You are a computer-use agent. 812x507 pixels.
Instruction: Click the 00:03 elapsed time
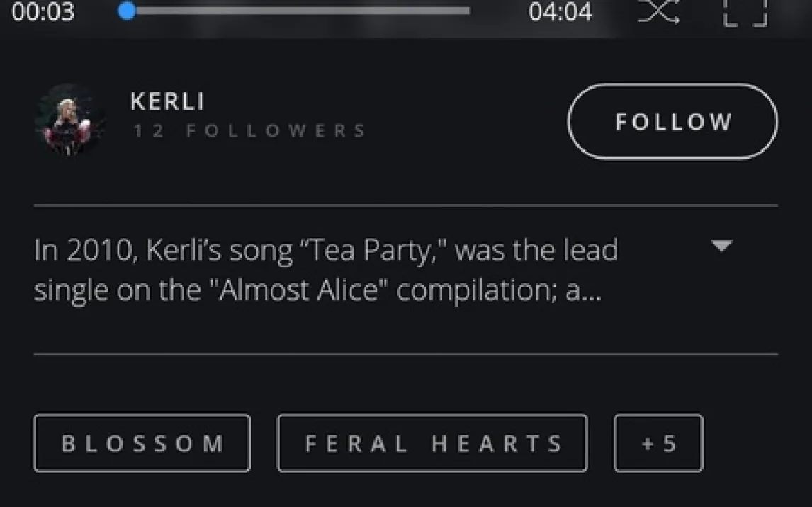point(43,12)
